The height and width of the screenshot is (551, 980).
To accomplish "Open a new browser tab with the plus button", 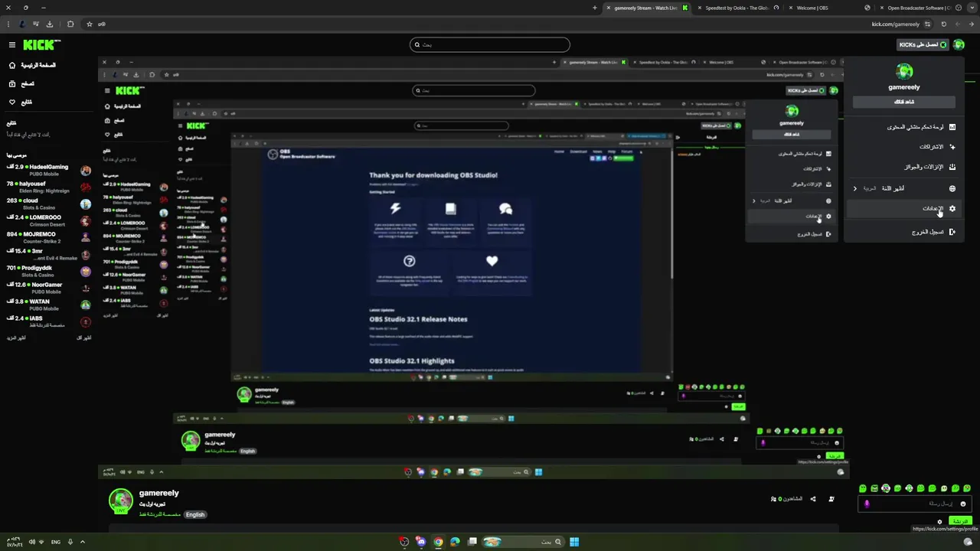I will (595, 8).
